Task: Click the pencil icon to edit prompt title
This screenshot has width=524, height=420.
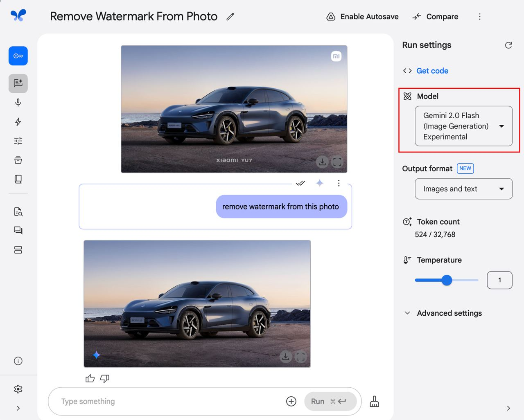Action: pyautogui.click(x=230, y=16)
